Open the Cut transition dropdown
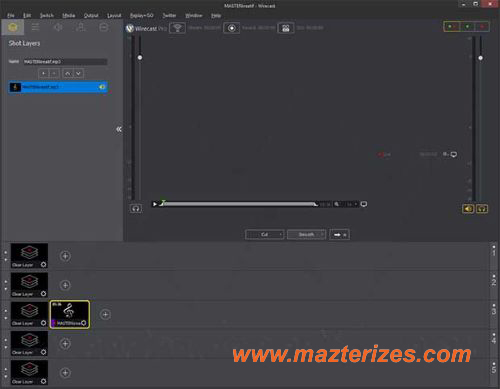The image size is (500, 389). pos(265,235)
